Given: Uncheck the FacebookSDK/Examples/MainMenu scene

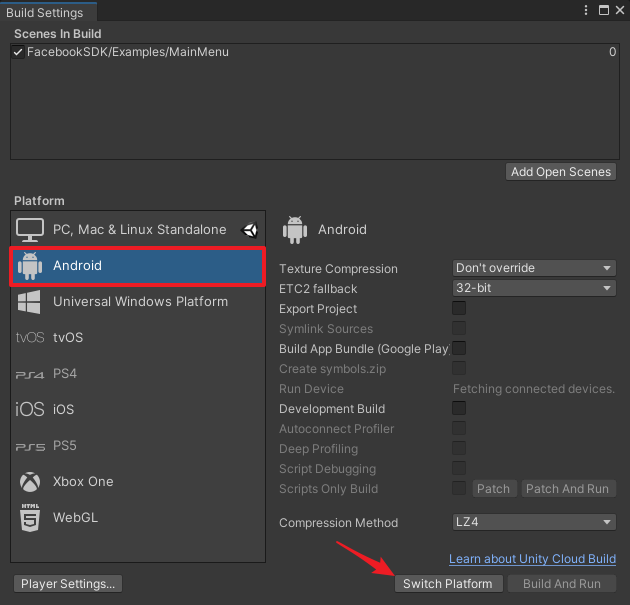Looking at the screenshot, I should (18, 52).
